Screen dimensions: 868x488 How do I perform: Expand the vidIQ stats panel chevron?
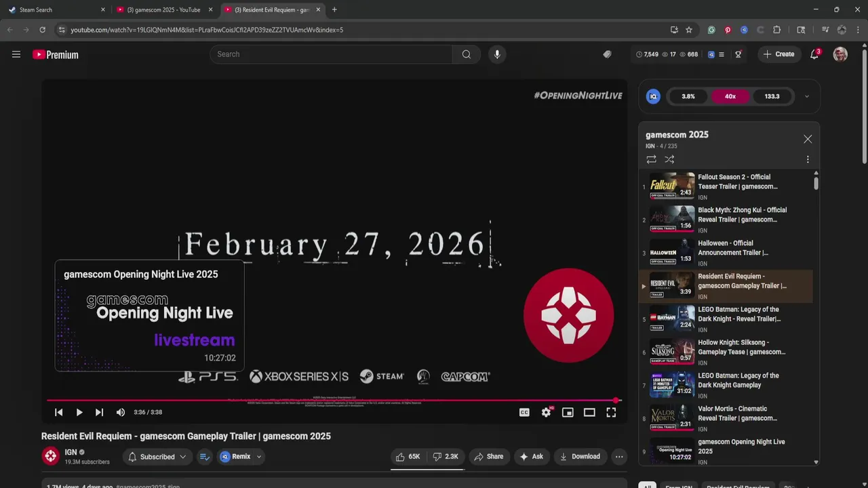[806, 96]
